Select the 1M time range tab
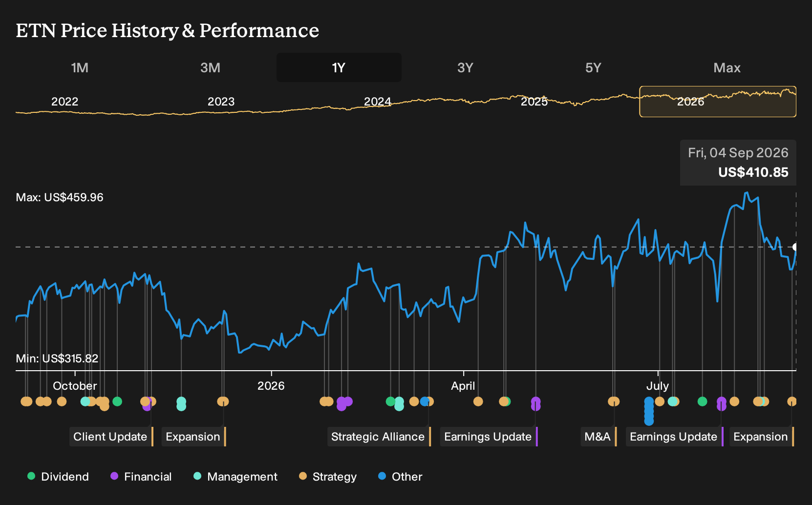Image resolution: width=812 pixels, height=505 pixels. [80, 67]
